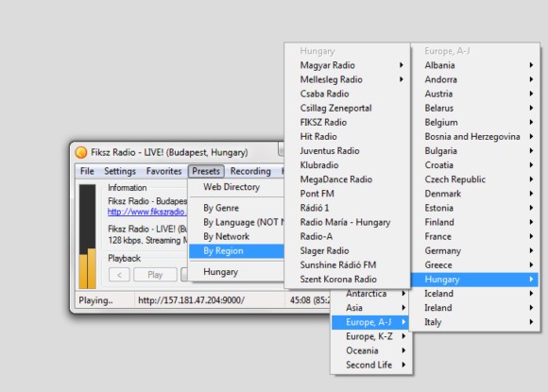Viewport: 548px width, 392px height.
Task: Open the fikszradio website link
Action: click(x=146, y=212)
